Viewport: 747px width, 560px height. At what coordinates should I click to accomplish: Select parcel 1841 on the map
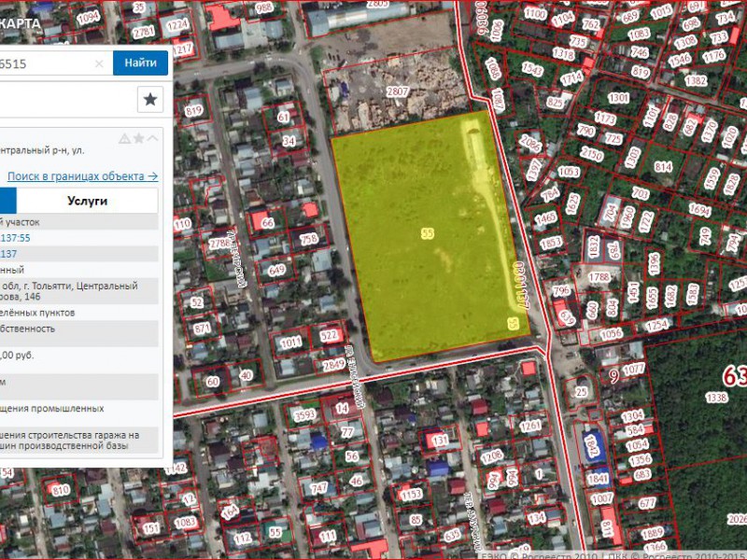[598, 479]
